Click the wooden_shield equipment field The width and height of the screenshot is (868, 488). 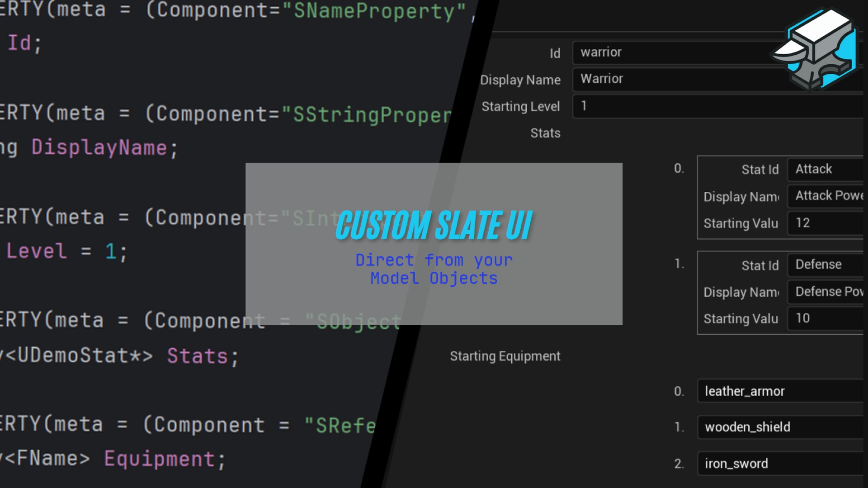click(x=780, y=427)
